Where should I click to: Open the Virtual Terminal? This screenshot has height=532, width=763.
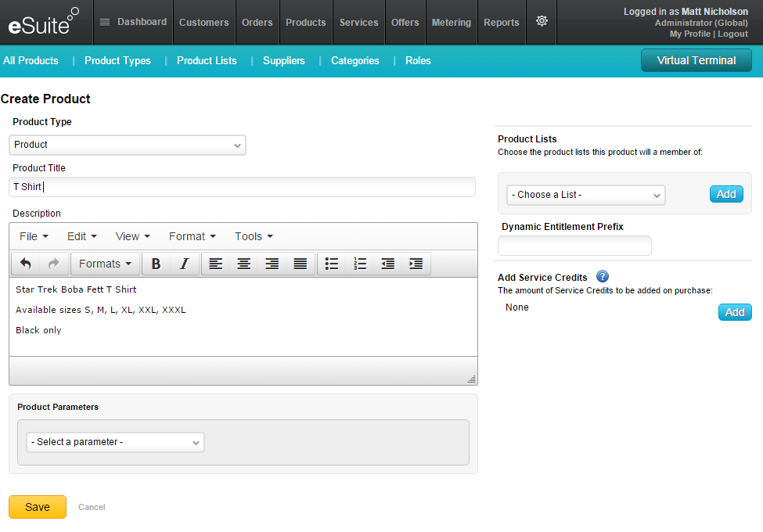click(696, 60)
